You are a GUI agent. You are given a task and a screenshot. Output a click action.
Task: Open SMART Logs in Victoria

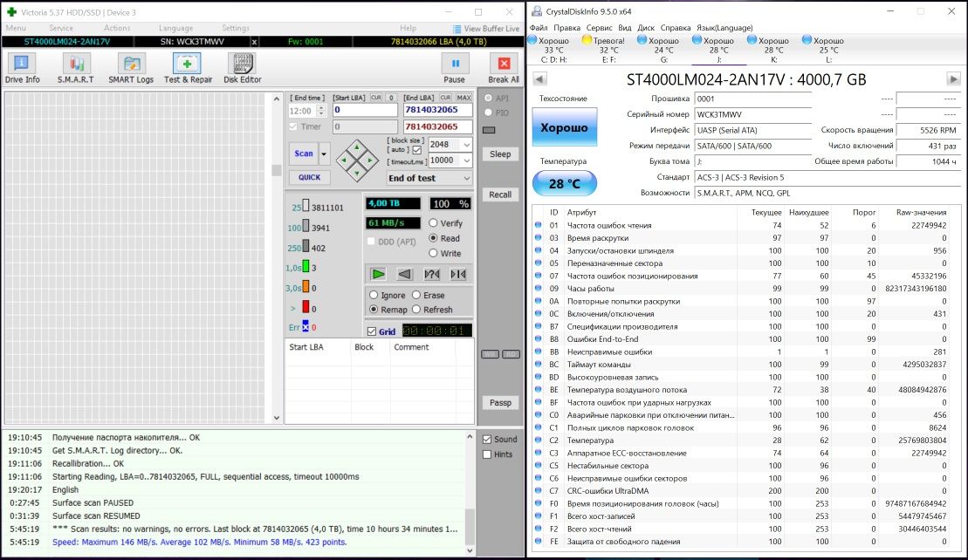pos(131,68)
